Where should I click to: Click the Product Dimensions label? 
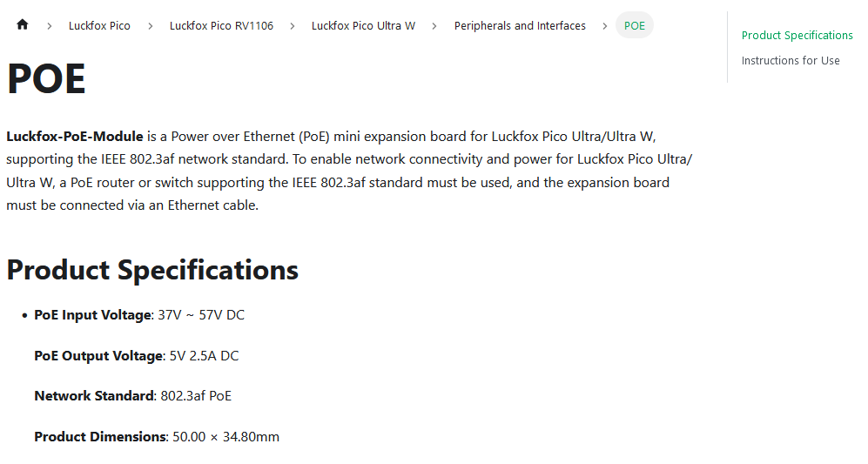point(100,437)
